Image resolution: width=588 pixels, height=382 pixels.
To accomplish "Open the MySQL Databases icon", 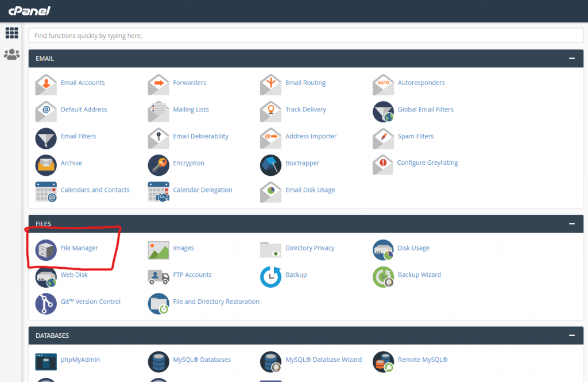I will pyautogui.click(x=158, y=362).
